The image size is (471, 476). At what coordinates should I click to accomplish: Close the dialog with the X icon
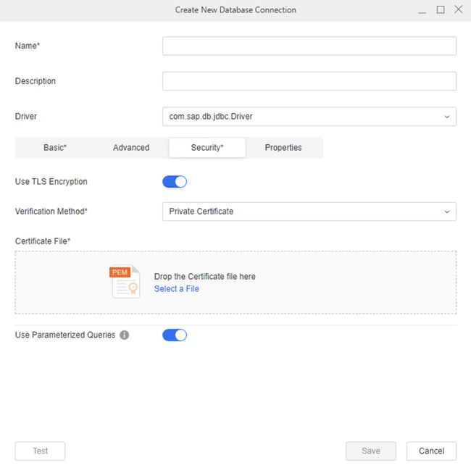(458, 10)
